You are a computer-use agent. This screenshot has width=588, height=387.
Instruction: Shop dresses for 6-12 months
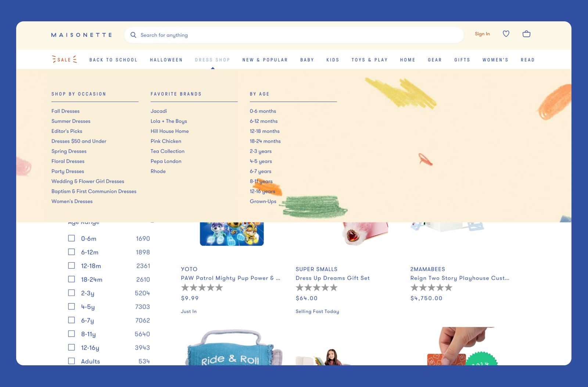point(264,121)
